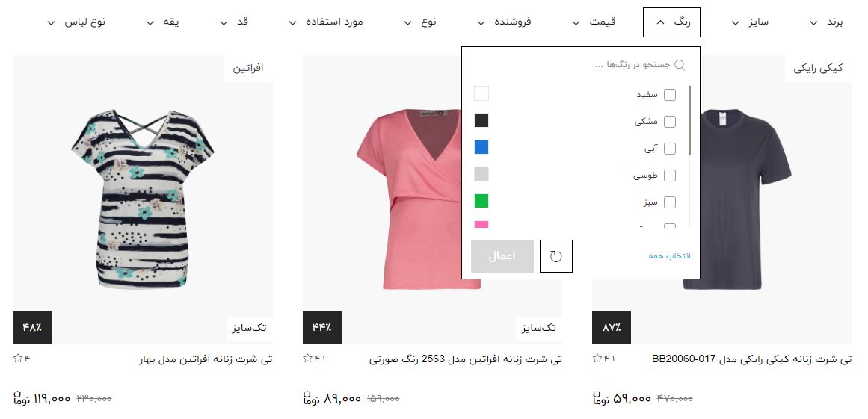868x419 pixels.
Task: Click the انتخاب همه (select all) link
Action: click(x=670, y=256)
